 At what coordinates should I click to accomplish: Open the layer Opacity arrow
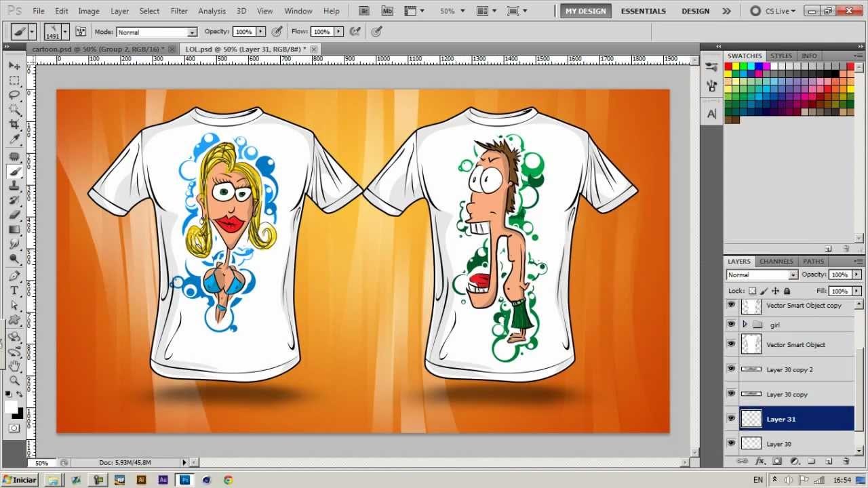pyautogui.click(x=857, y=274)
